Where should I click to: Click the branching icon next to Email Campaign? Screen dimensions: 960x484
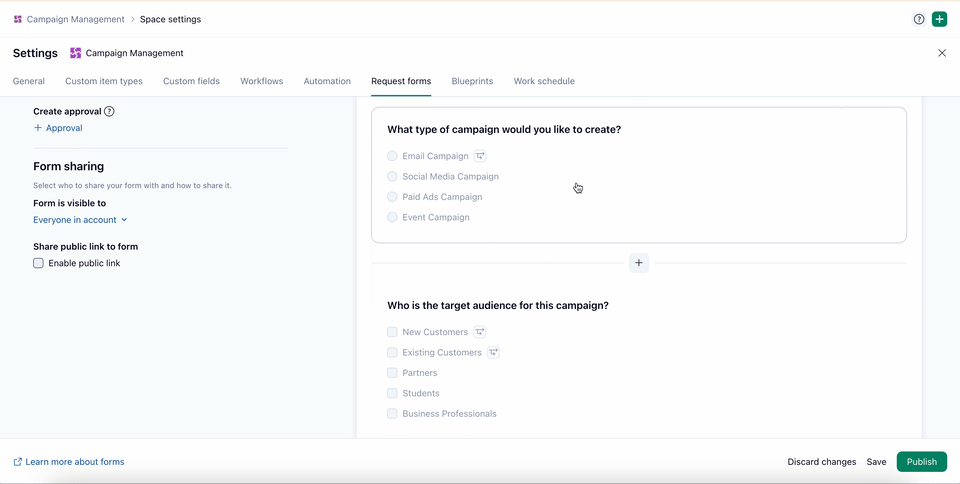pos(480,156)
